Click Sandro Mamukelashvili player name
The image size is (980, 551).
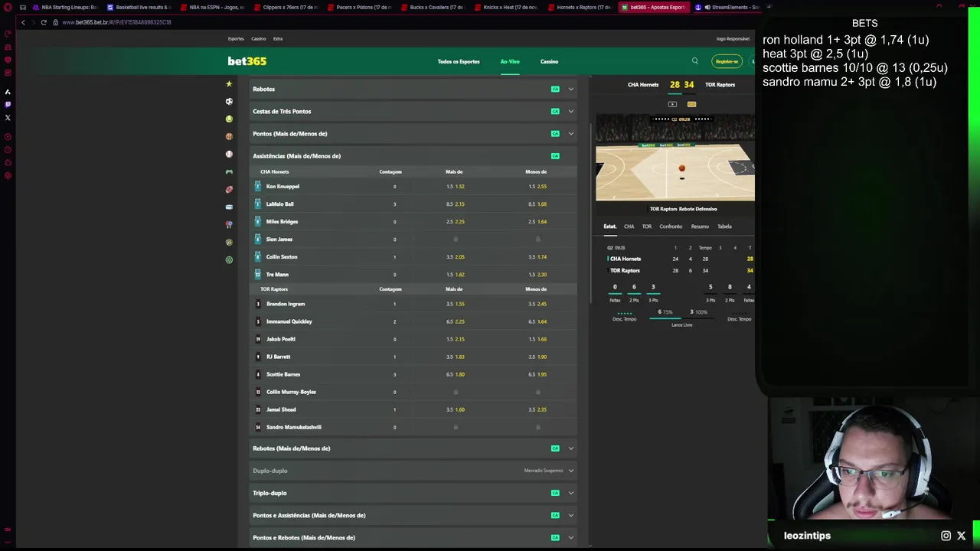(x=293, y=427)
